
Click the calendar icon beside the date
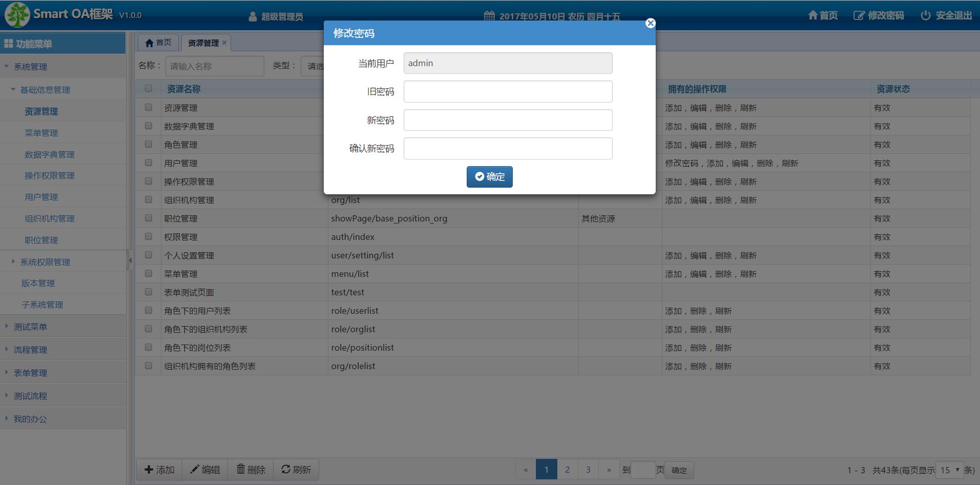coord(489,16)
